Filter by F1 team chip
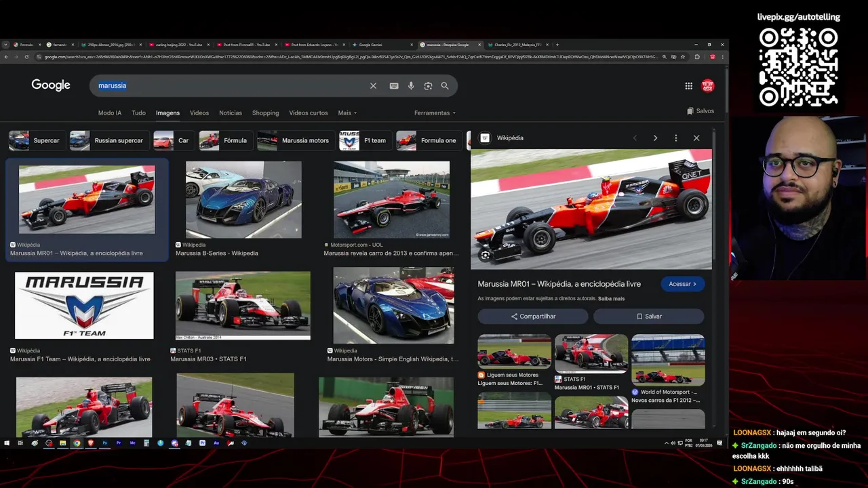 [x=366, y=140]
